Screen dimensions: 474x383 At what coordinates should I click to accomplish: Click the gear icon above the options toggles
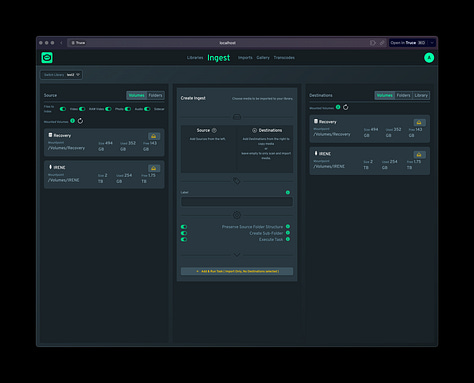[237, 215]
